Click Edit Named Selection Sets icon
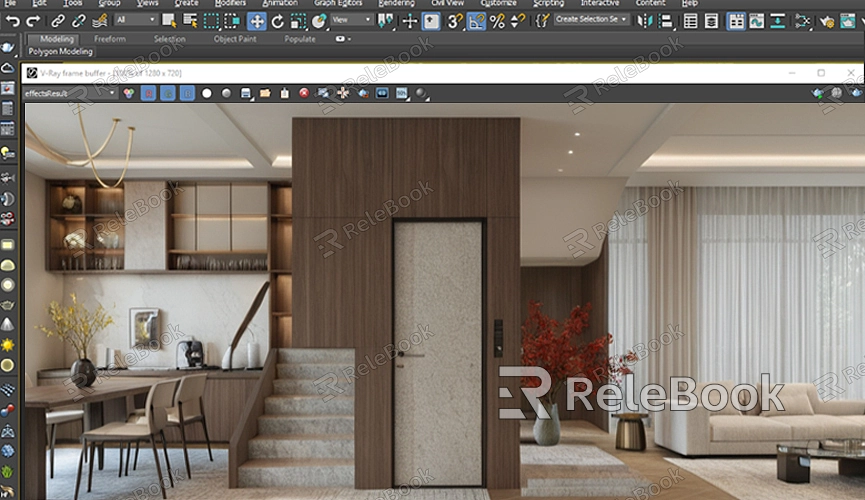 pos(542,22)
